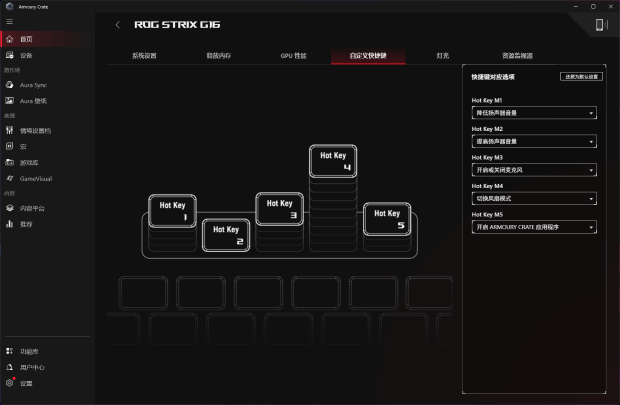
Task: Click the 快捷键对应选项 panel heading
Action: (493, 77)
